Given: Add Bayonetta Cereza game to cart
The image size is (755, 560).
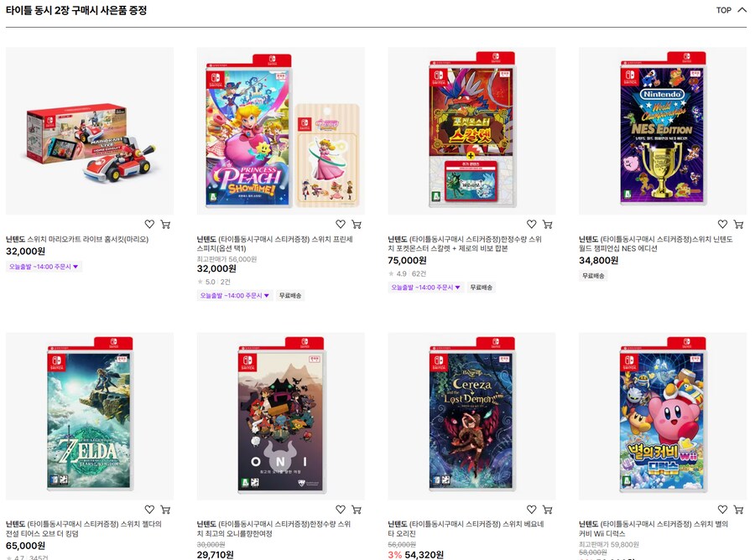Looking at the screenshot, I should pyautogui.click(x=548, y=510).
